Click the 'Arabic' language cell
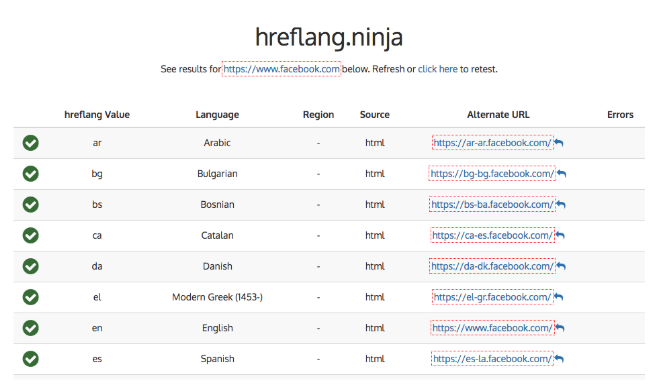 217,143
